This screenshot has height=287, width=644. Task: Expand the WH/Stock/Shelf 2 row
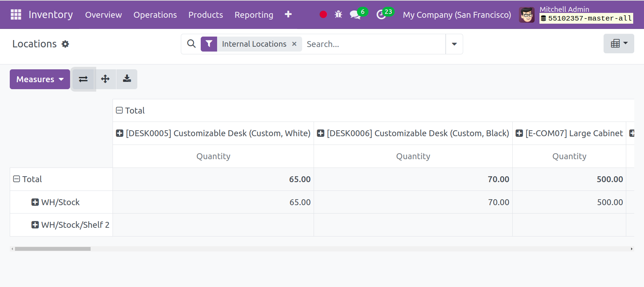35,225
